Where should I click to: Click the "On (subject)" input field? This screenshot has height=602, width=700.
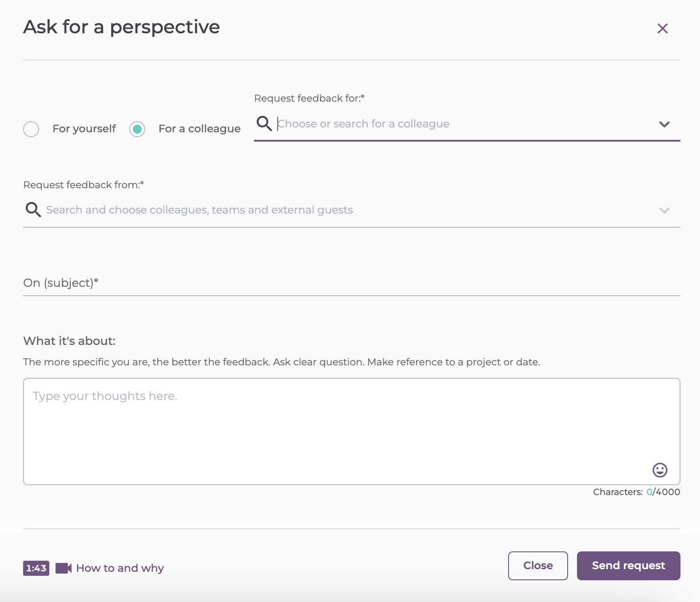tap(351, 283)
